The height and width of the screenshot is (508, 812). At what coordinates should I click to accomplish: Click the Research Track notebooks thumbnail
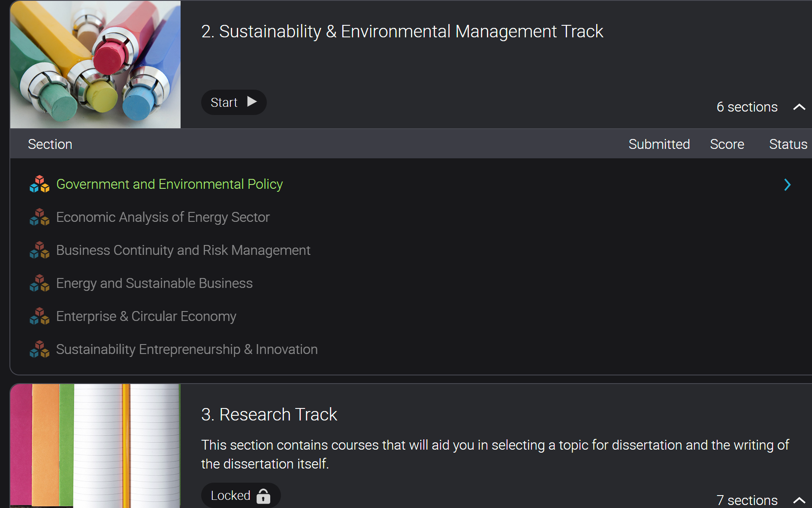(x=95, y=446)
